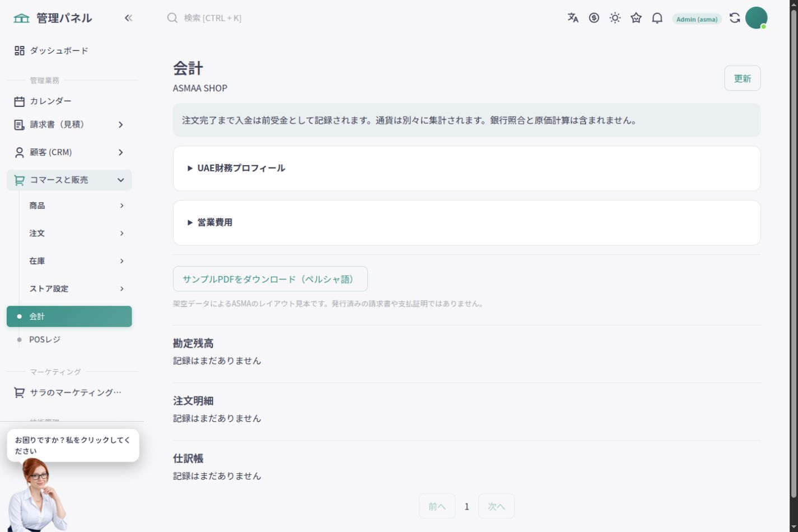Click the calendar icon in sidebar
This screenshot has height=532, width=798.
pos(20,101)
